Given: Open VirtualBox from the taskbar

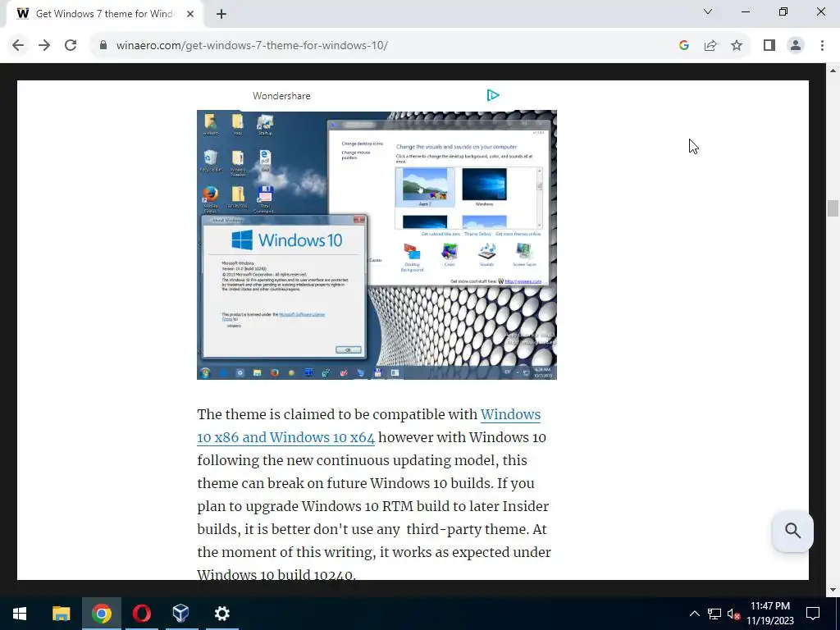Looking at the screenshot, I should pyautogui.click(x=181, y=614).
